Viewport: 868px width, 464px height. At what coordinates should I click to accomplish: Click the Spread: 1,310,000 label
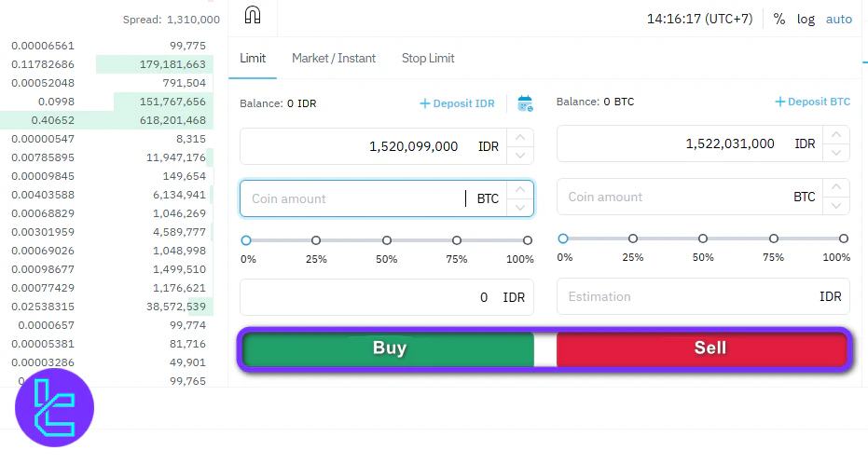171,20
